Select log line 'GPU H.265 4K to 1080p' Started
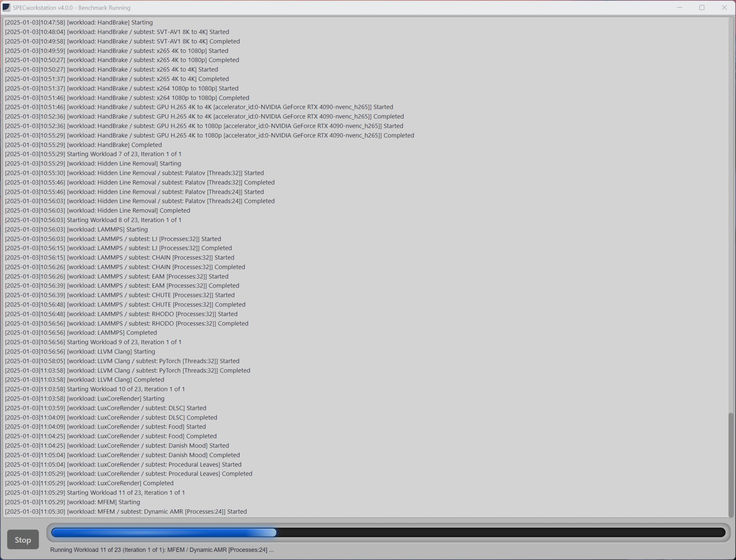 204,126
